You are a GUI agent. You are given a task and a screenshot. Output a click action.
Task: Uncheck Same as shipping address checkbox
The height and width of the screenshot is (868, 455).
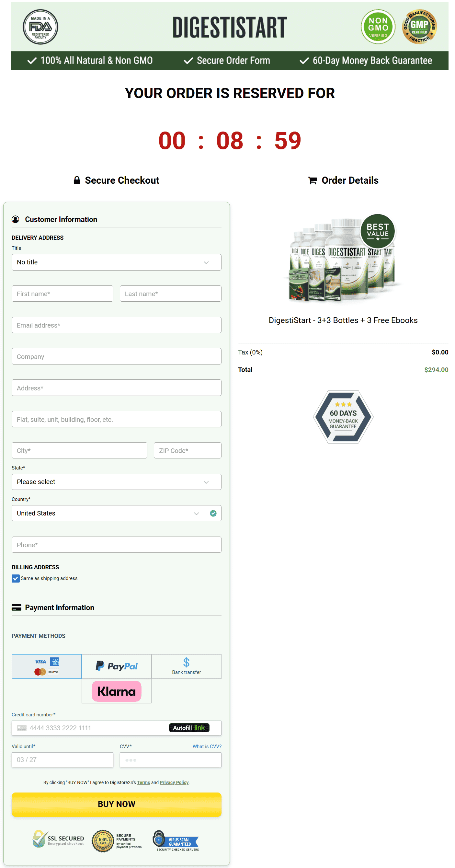[x=16, y=578]
